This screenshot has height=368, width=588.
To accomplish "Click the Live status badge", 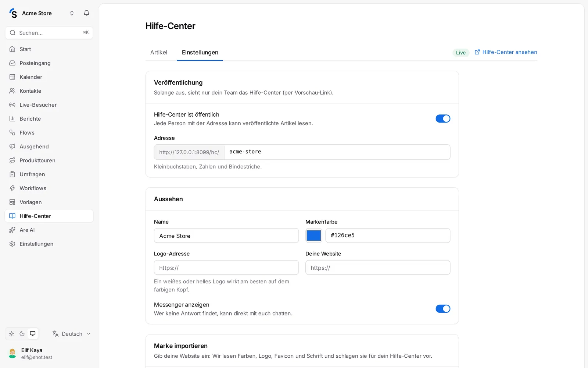I will (x=461, y=53).
